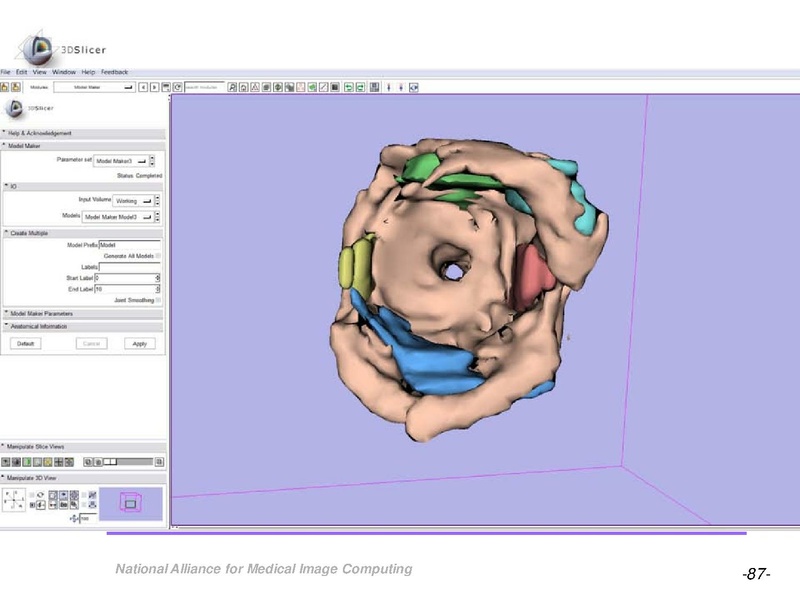Viewport: 800px width, 600px height.
Task: Open the Feedback menu
Action: tap(114, 72)
